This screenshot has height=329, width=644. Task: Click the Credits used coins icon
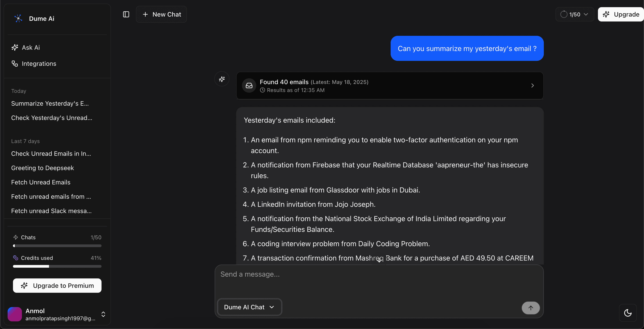tap(16, 258)
